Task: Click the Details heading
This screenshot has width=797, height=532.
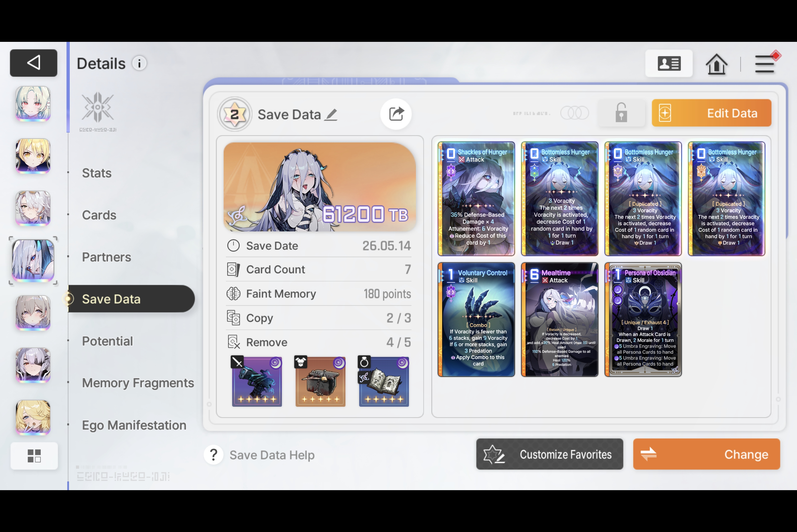Action: click(x=101, y=64)
